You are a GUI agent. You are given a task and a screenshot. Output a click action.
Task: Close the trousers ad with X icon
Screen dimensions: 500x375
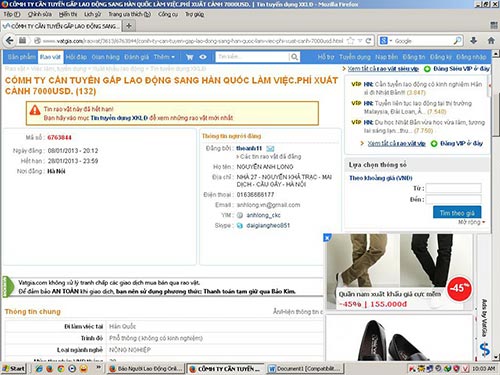pyautogui.click(x=327, y=237)
